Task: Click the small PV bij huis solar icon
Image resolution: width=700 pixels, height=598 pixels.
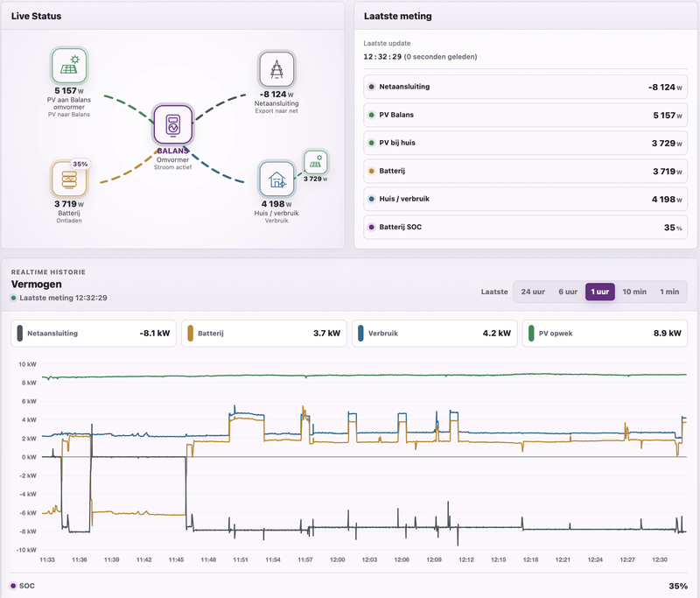Action: coord(316,162)
